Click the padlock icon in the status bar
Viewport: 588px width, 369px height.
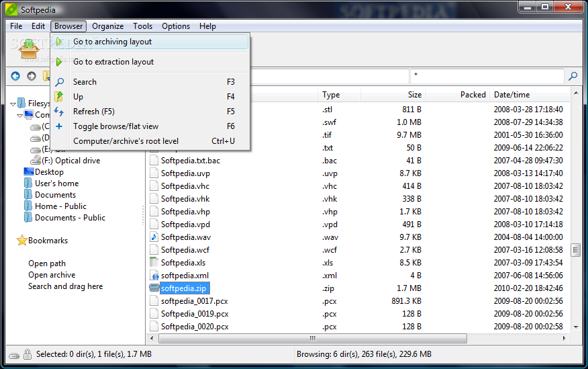tap(28, 354)
